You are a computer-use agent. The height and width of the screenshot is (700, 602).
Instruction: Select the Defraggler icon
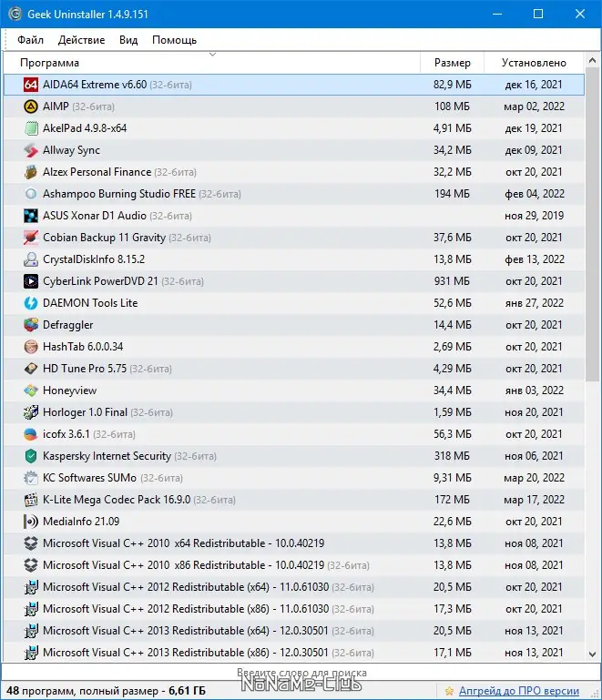click(31, 325)
